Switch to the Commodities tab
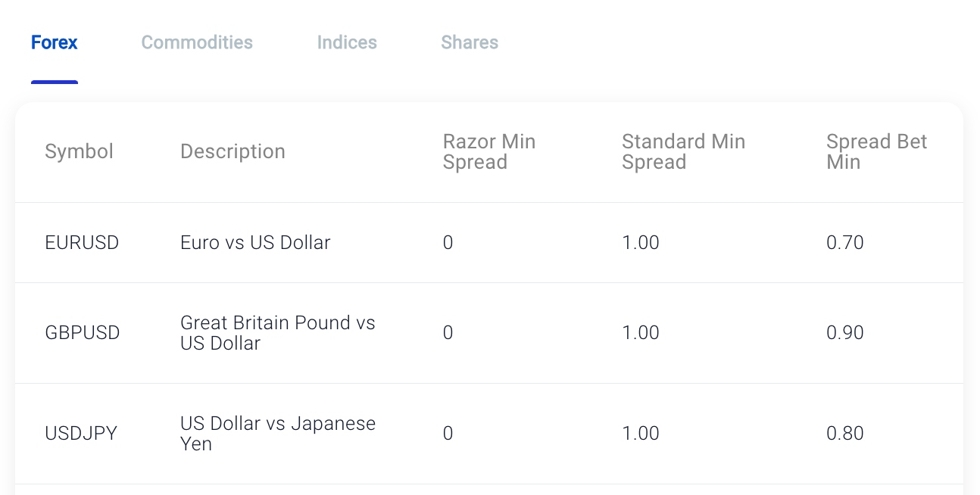The width and height of the screenshot is (980, 495). 197,42
